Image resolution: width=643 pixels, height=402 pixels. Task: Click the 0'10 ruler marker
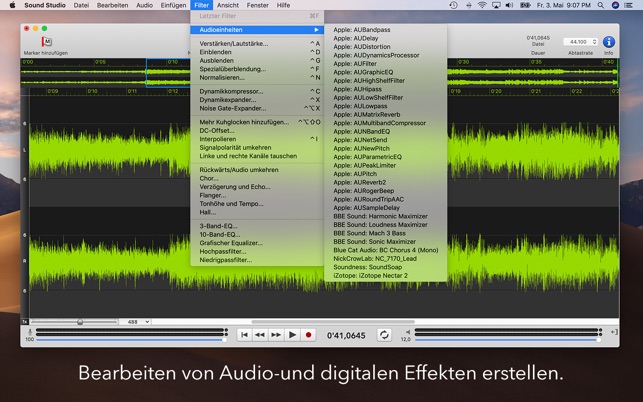[173, 62]
